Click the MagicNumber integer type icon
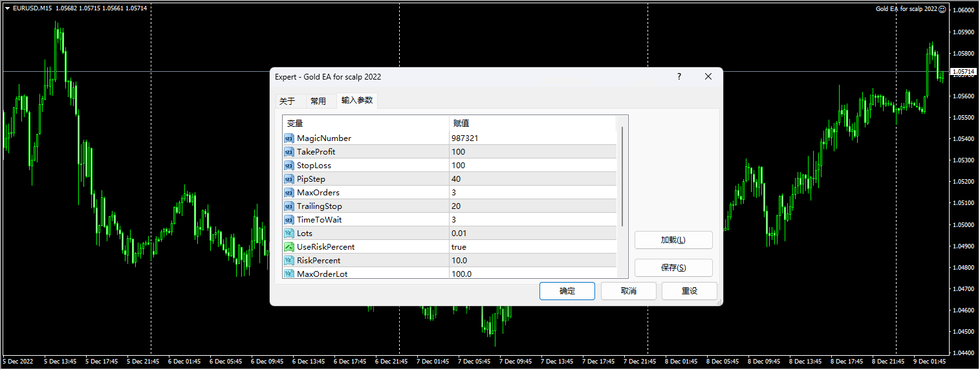 click(x=289, y=138)
